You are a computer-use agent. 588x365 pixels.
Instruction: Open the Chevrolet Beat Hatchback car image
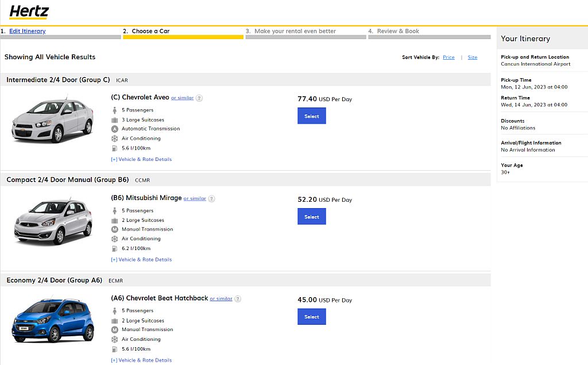click(53, 320)
